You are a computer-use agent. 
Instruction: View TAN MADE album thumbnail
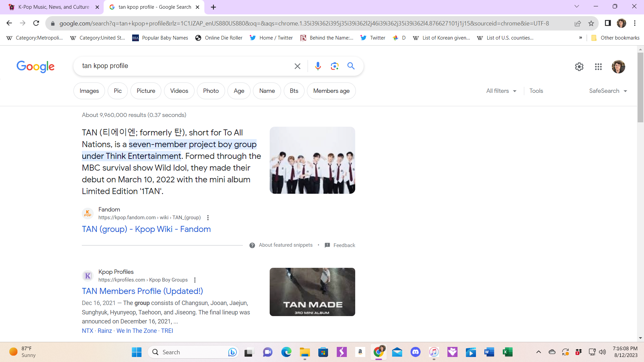coord(312,292)
